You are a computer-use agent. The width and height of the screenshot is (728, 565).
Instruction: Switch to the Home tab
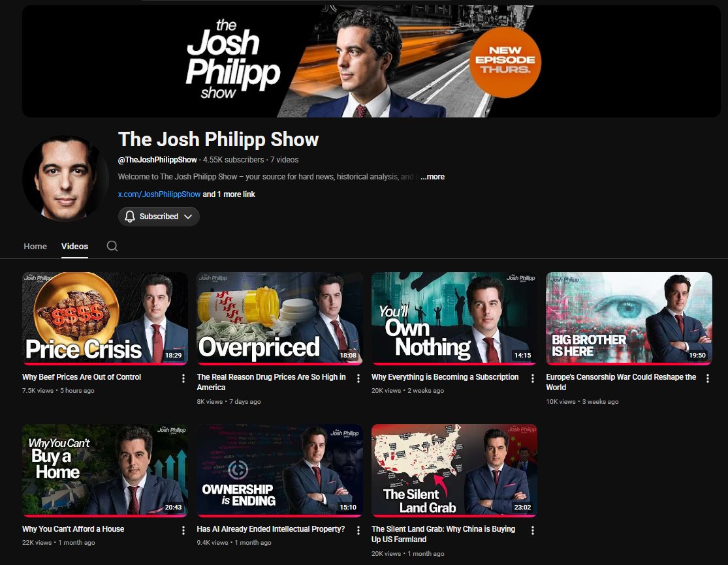coord(35,247)
